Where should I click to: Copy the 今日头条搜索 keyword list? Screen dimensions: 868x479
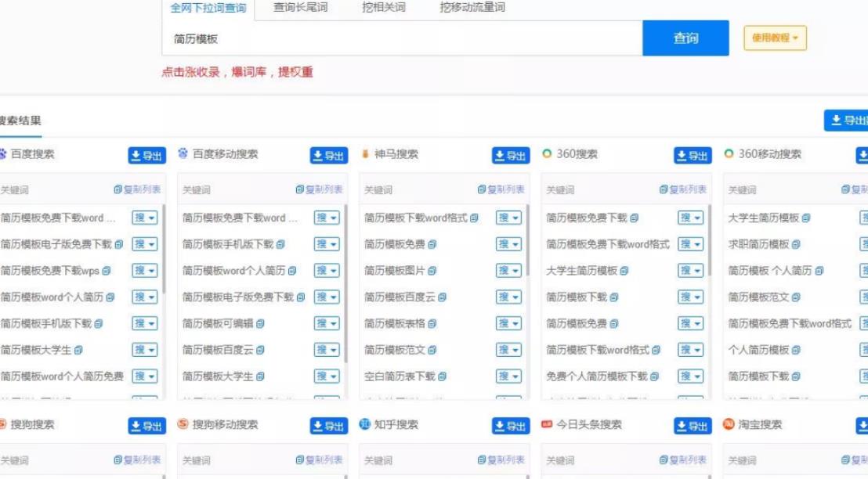tap(683, 460)
